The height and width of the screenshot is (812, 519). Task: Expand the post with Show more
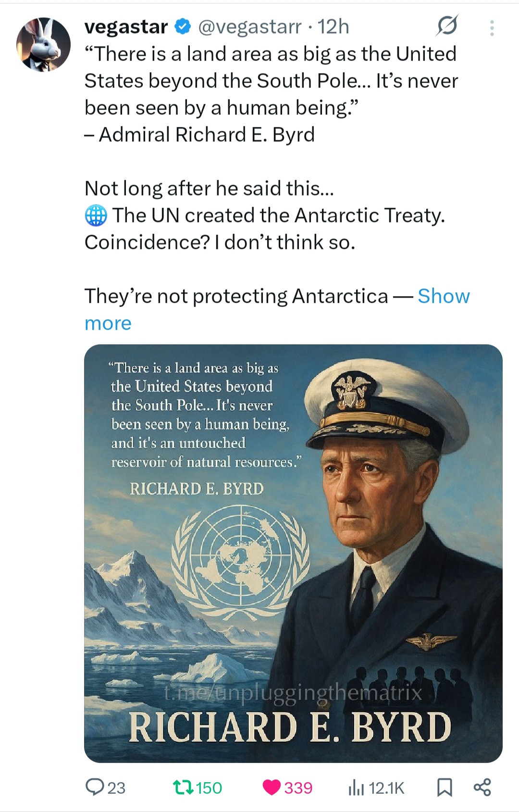pyautogui.click(x=443, y=296)
